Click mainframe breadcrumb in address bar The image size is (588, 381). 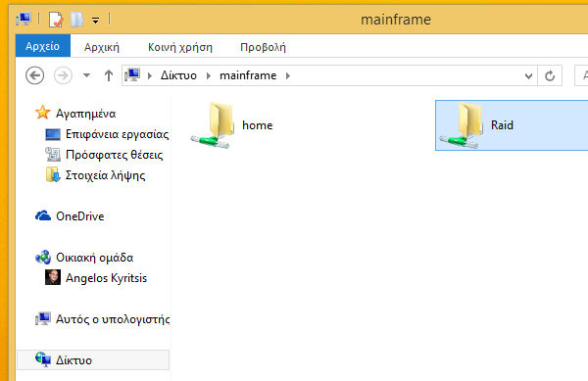[248, 75]
